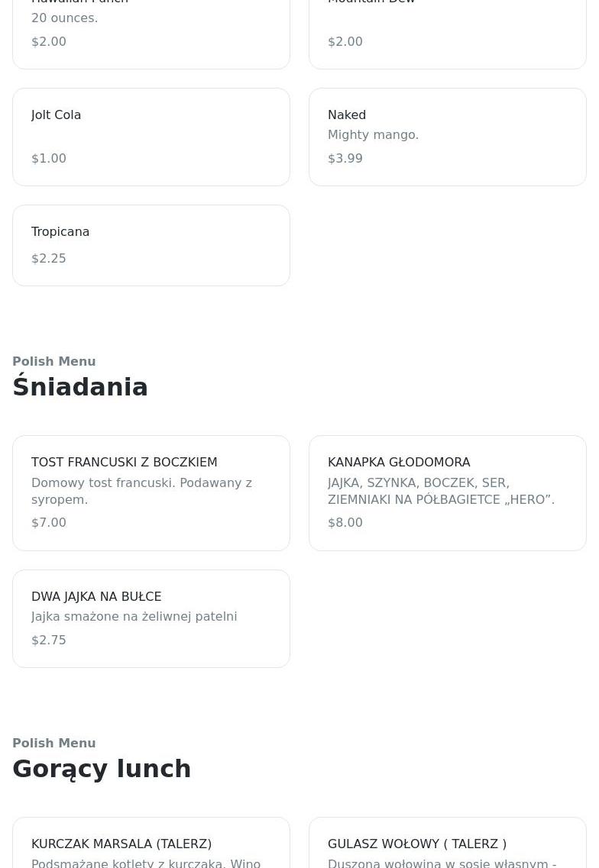Open the Jolt Cola item card

[x=151, y=136]
